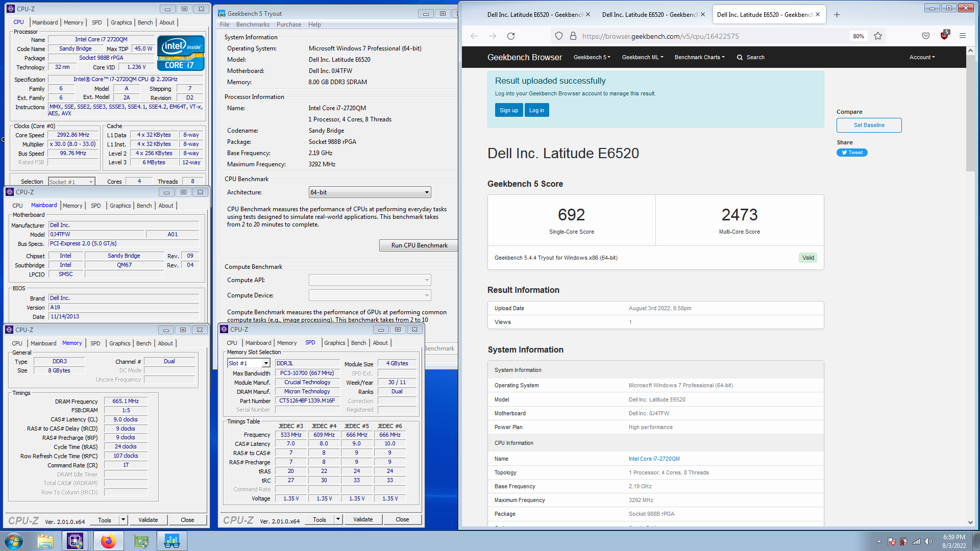This screenshot has height=551, width=980.
Task: Click the network signal tray icon
Action: [916, 541]
